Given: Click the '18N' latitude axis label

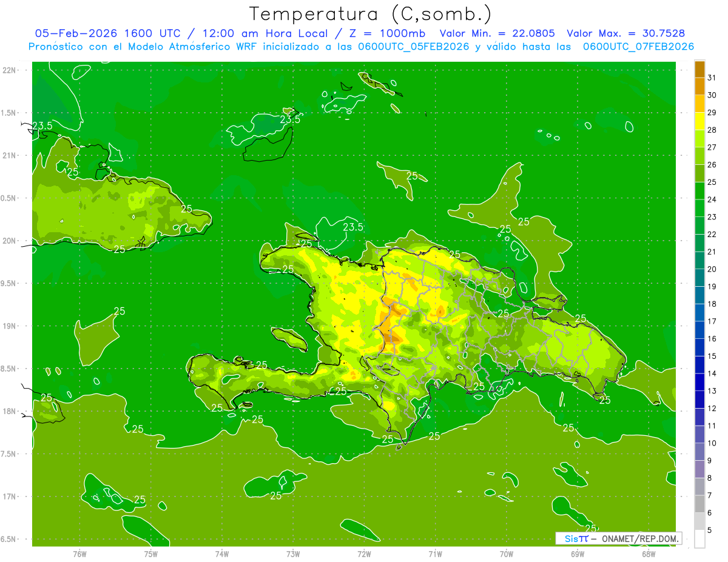Looking at the screenshot, I should tap(10, 412).
